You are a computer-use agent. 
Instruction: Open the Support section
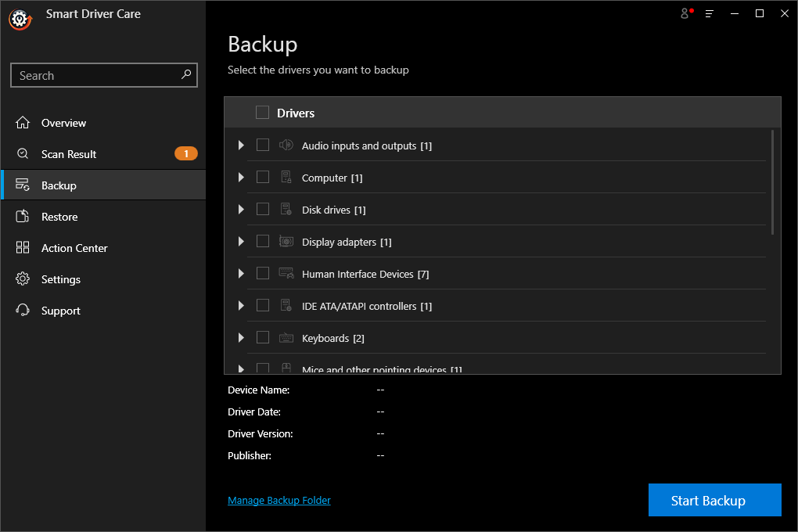60,310
